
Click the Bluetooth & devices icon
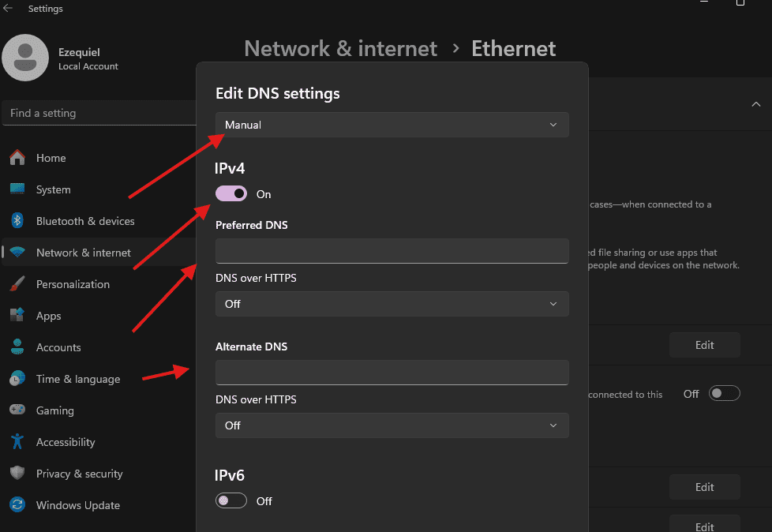tap(17, 221)
